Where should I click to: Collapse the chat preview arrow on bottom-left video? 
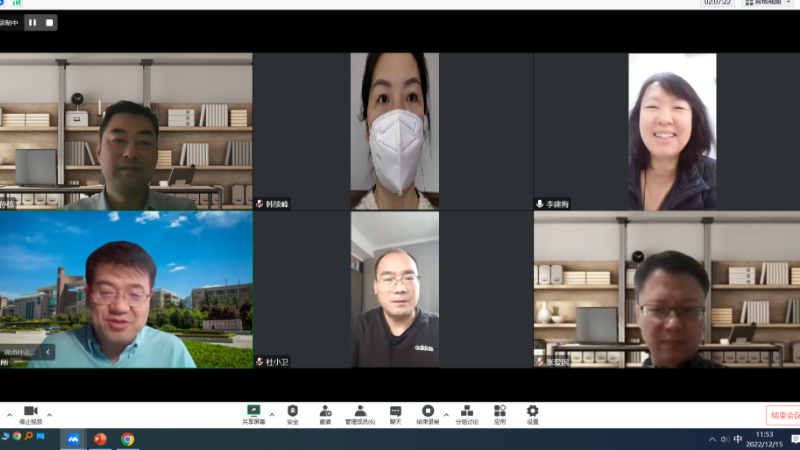[47, 352]
